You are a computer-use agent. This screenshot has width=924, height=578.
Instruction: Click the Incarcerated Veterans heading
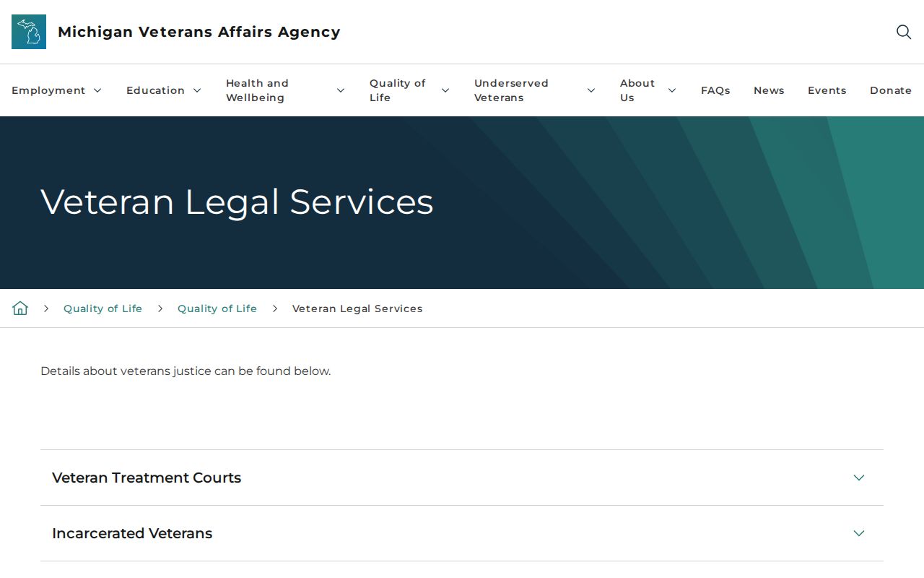[x=132, y=533]
